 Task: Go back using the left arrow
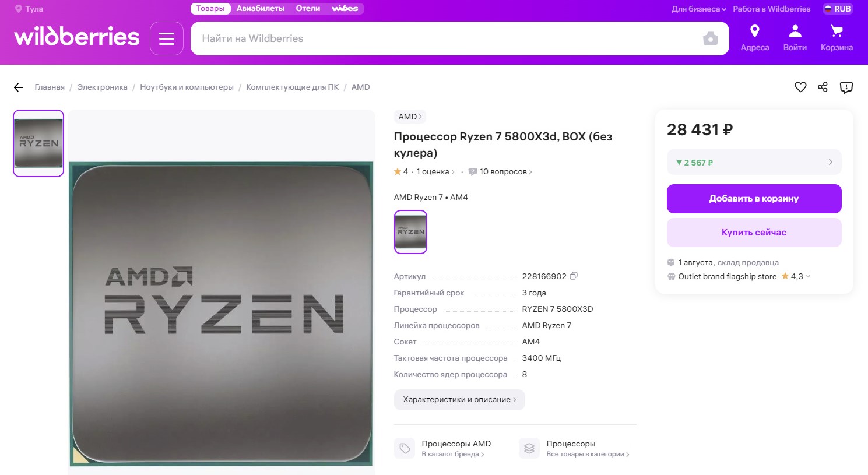point(19,87)
